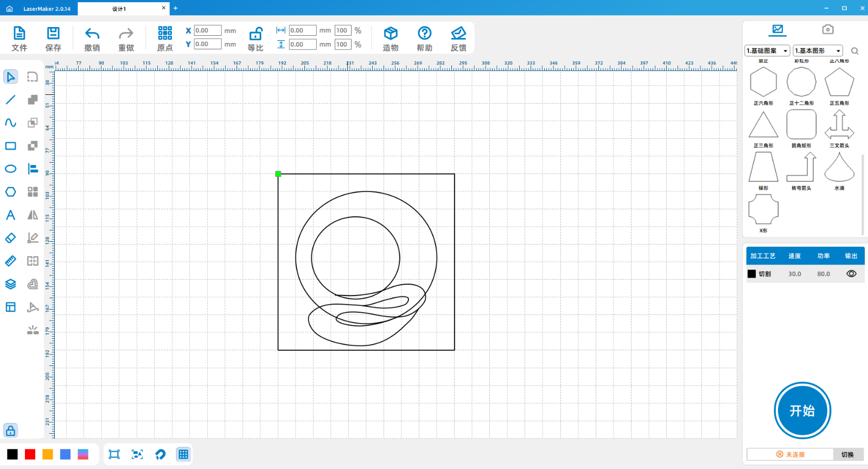The image size is (868, 469).
Task: Click the measure ruler tool
Action: coord(11,261)
